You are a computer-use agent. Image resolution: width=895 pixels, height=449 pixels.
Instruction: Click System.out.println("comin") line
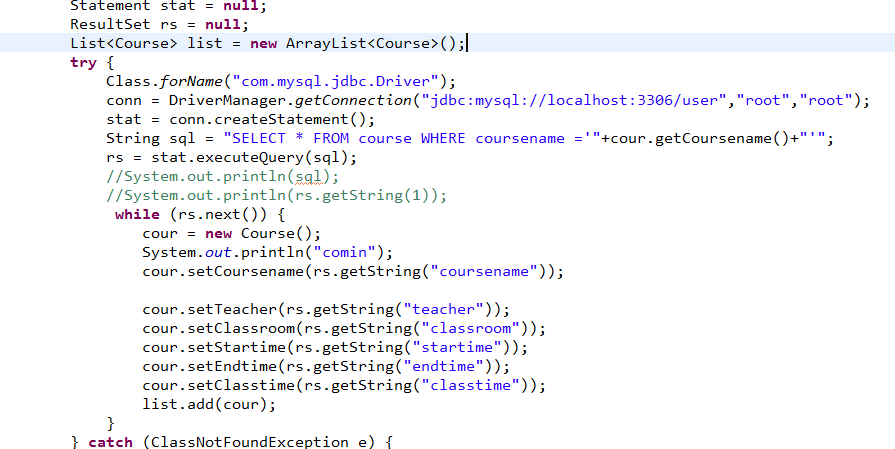click(268, 253)
